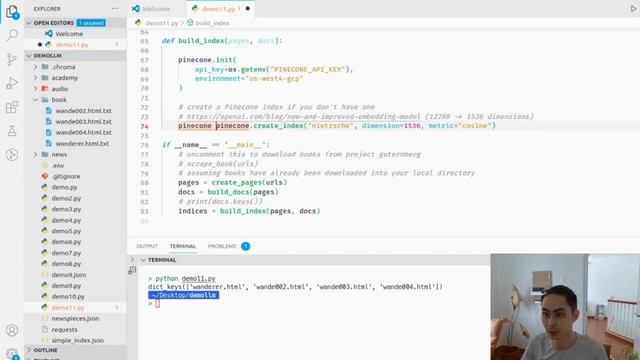
Task: Open the Extensions view icon
Action: click(12, 107)
